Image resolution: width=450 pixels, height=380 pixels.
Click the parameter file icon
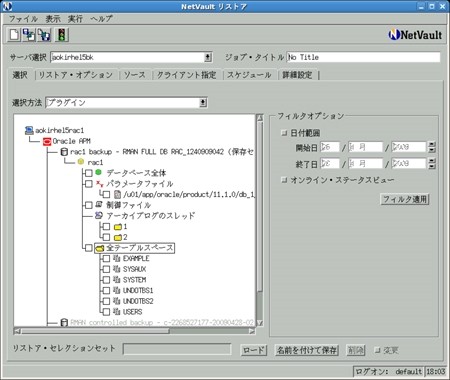click(99, 183)
